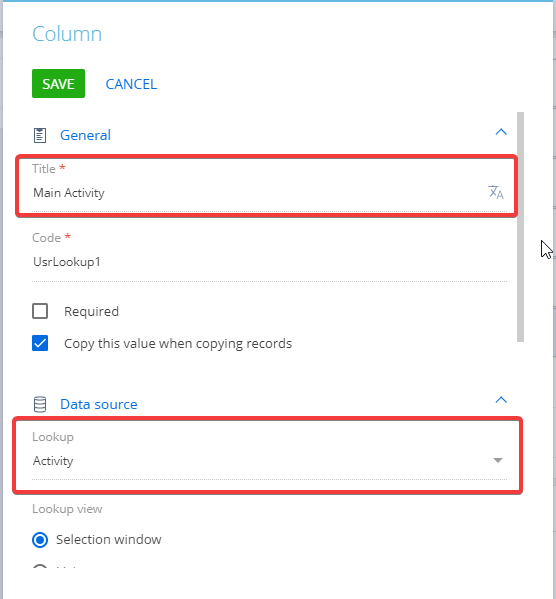The width and height of the screenshot is (556, 599).
Task: Click the Selection window label text
Action: tap(109, 539)
